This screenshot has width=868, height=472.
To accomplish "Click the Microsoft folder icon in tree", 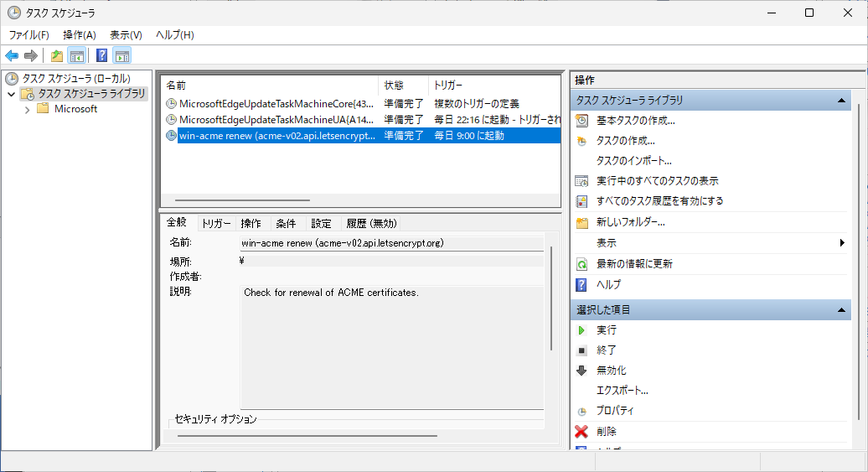I will pos(43,109).
